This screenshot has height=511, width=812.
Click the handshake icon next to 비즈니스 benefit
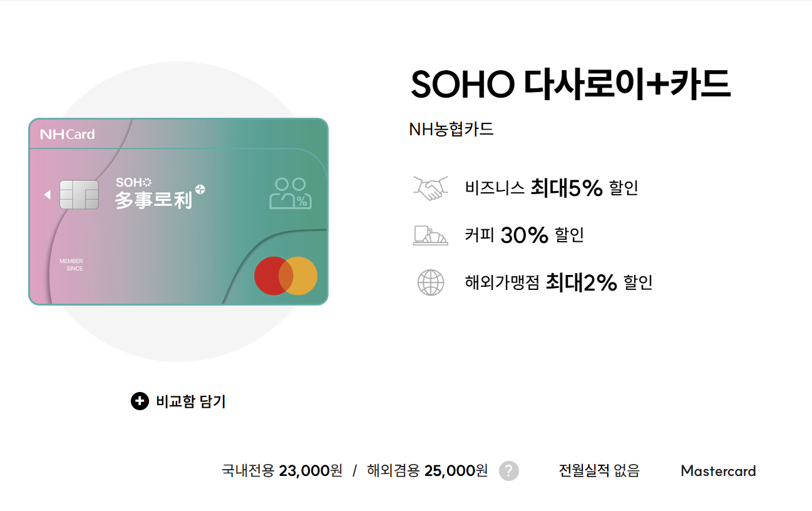[x=429, y=187]
